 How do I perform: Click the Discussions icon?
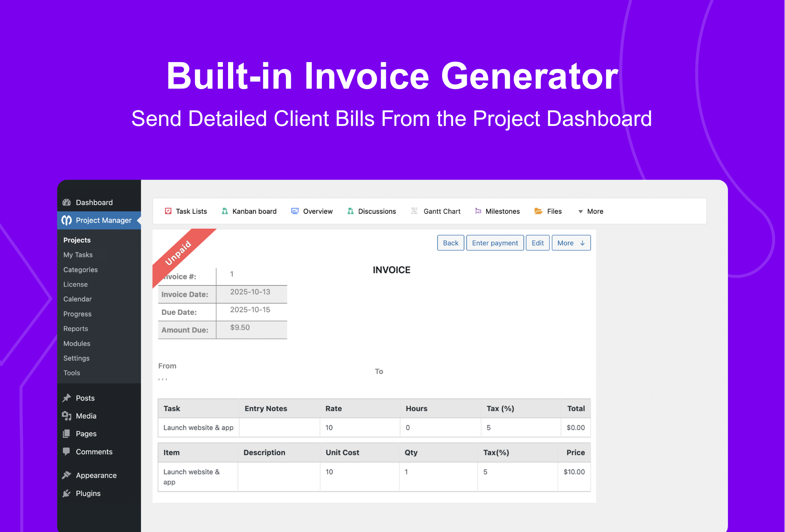350,211
